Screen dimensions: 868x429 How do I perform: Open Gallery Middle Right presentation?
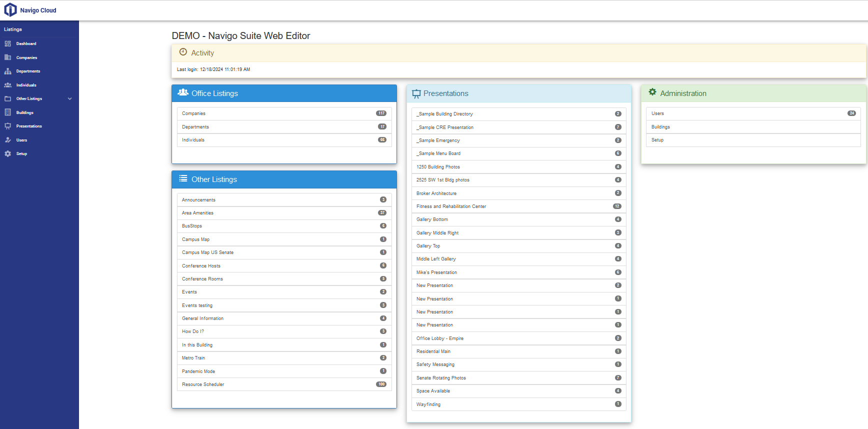(519, 232)
